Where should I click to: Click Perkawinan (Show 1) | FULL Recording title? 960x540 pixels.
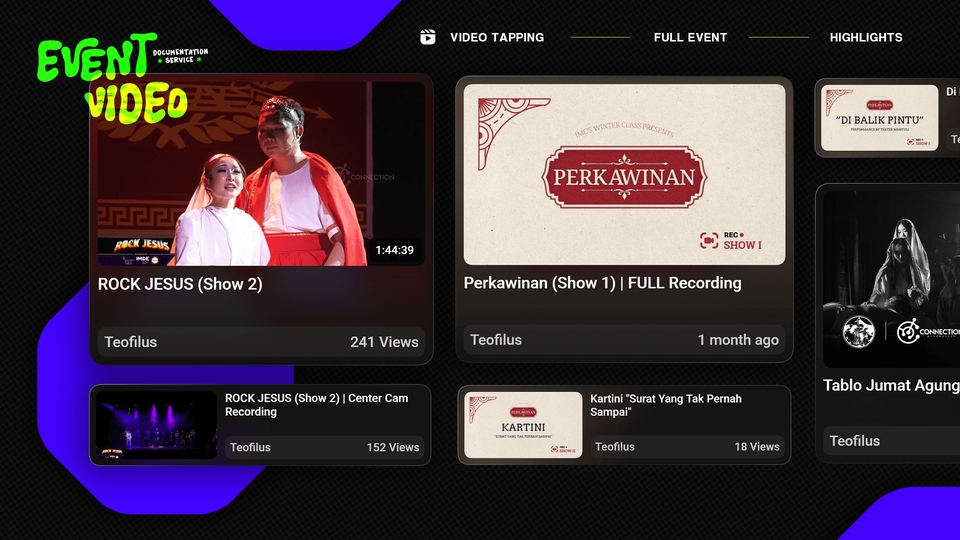coord(602,283)
